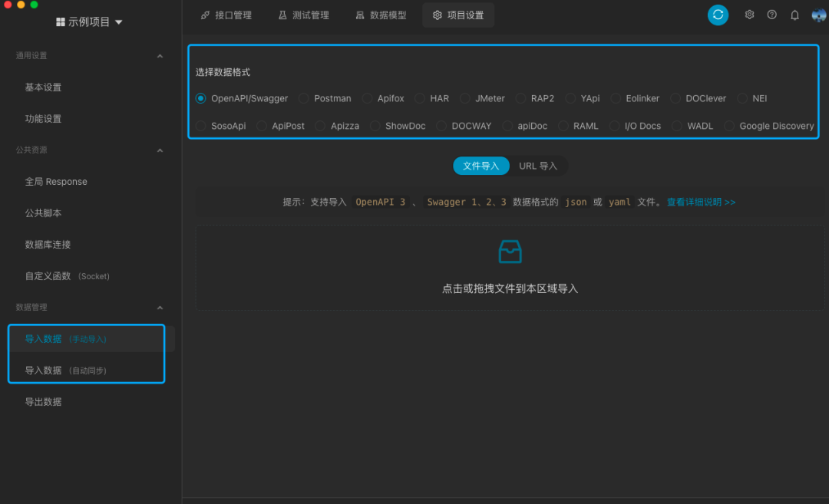The width and height of the screenshot is (829, 504).
Task: Click the grid icon beside 示例项目
Action: tap(61, 22)
